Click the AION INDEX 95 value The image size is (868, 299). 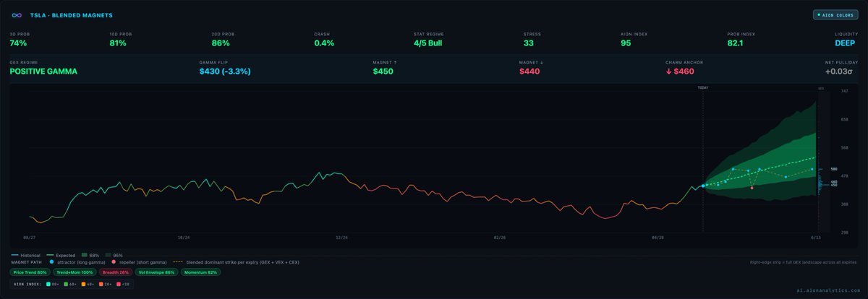626,43
